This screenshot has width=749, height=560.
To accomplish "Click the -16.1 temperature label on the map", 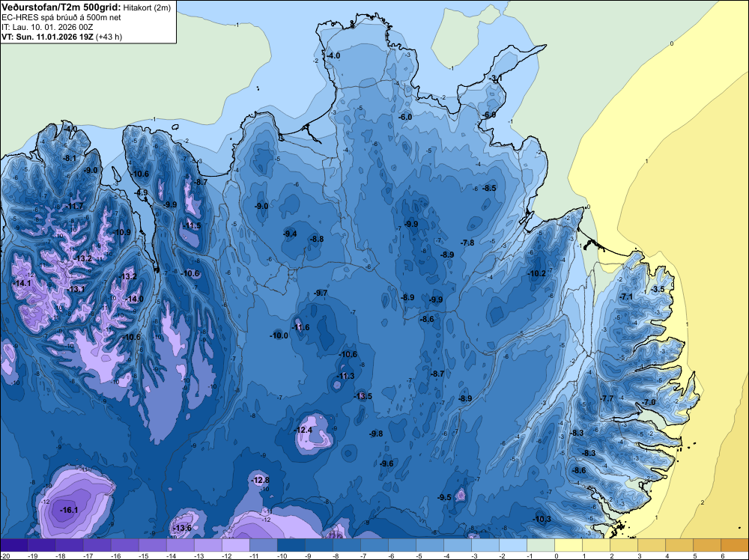I will 69,510.
